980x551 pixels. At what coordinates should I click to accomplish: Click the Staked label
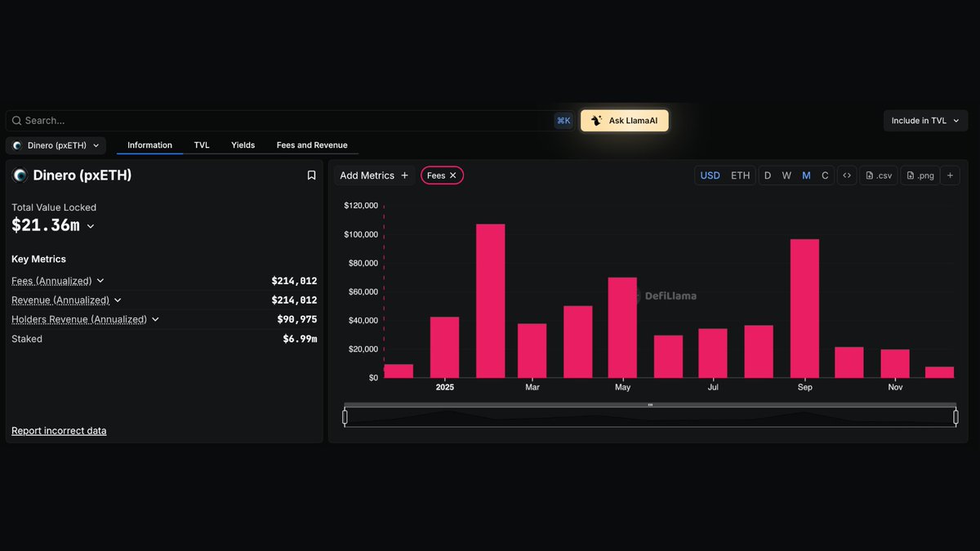pos(27,339)
